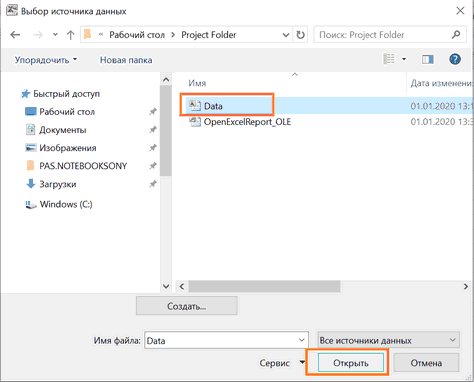Open the help question mark icon
Image resolution: width=474 pixels, height=382 pixels.
pyautogui.click(x=455, y=59)
